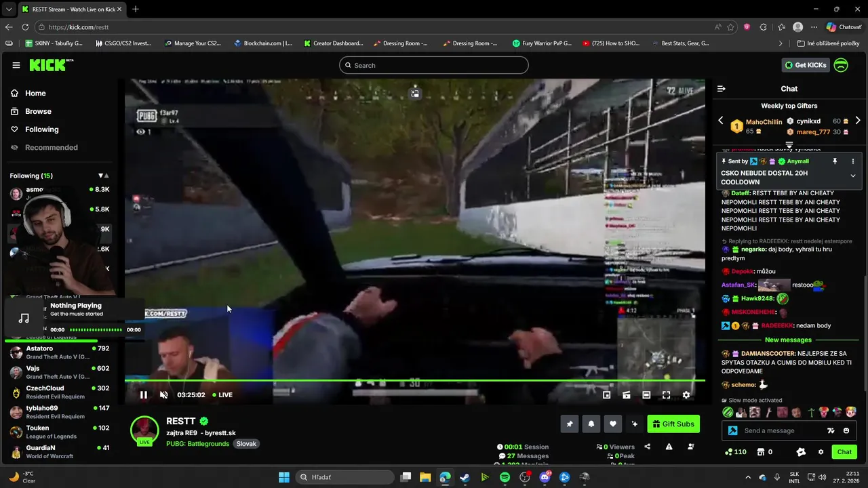Open the channel shop icon
868x488 pixels.
click(x=761, y=452)
